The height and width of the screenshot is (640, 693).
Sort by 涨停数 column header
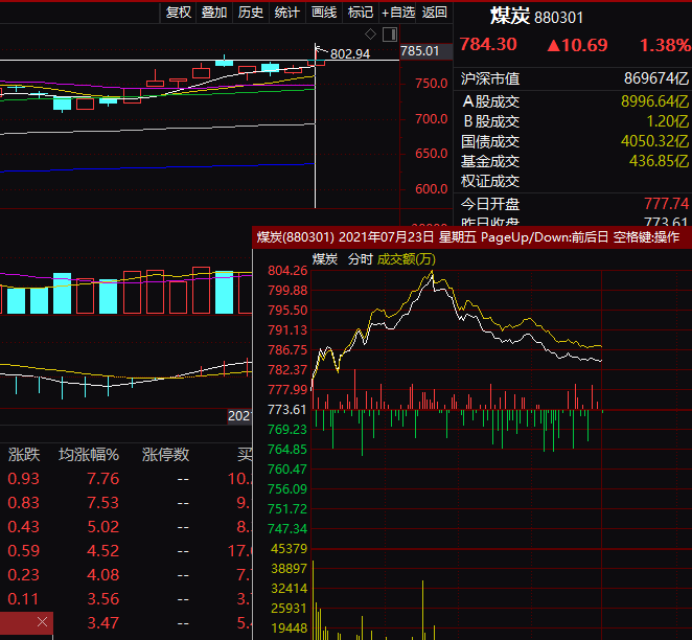coord(165,454)
